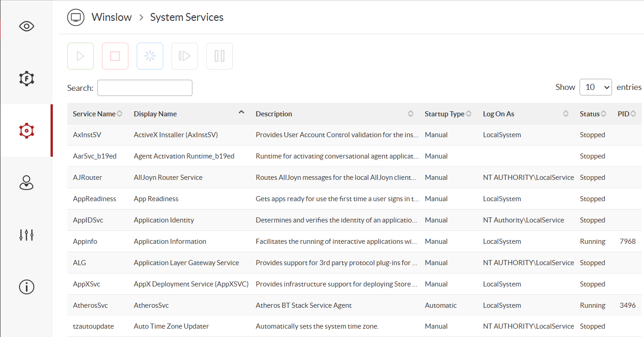This screenshot has height=337, width=644.
Task: Click PID value 3496
Action: pyautogui.click(x=628, y=305)
